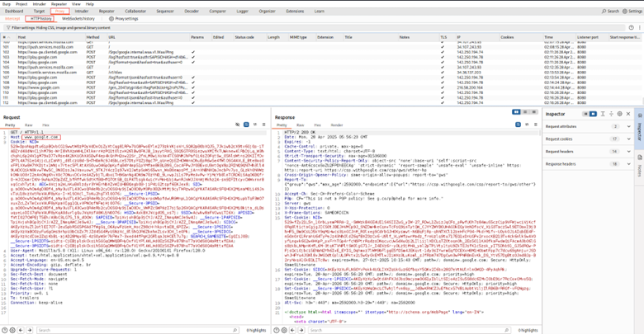Sort history by Status code column
644x334 pixels.
pos(244,37)
